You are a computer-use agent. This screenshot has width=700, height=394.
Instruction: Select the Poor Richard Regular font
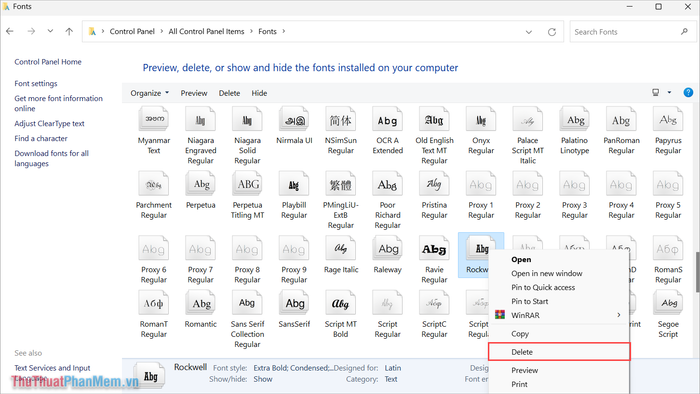388,200
